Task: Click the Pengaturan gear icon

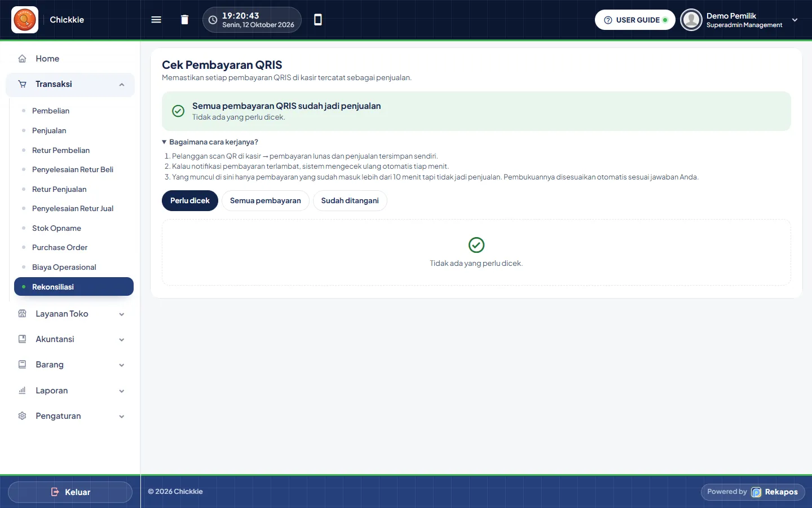Action: (23, 416)
